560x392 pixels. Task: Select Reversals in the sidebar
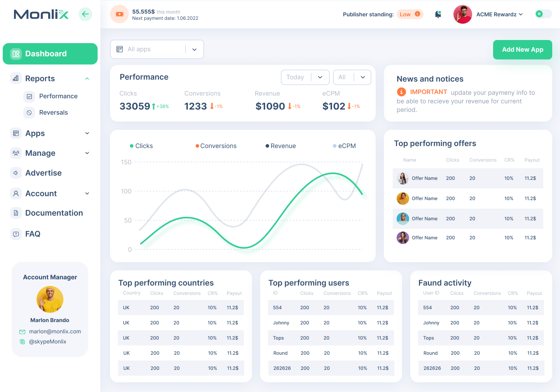pyautogui.click(x=53, y=113)
